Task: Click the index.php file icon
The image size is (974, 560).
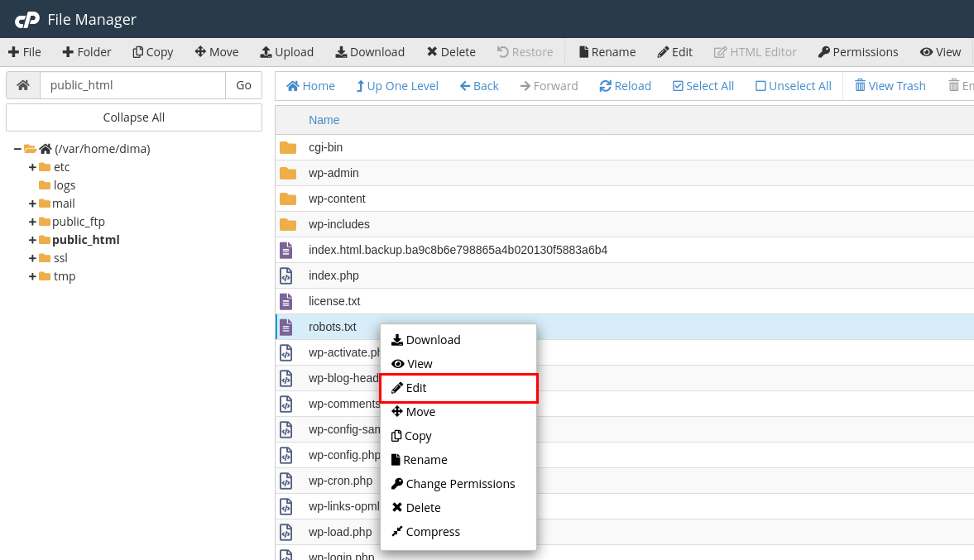Action: (x=285, y=275)
